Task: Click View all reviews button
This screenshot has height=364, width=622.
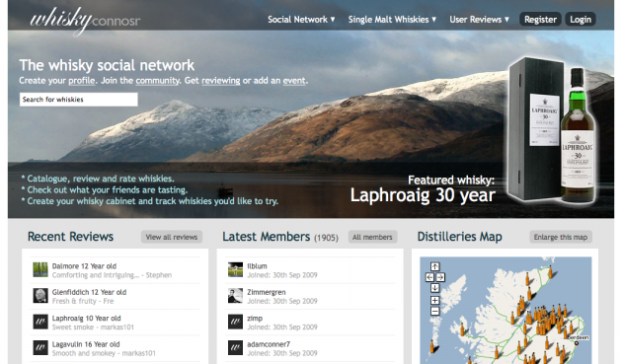Action: (x=172, y=237)
